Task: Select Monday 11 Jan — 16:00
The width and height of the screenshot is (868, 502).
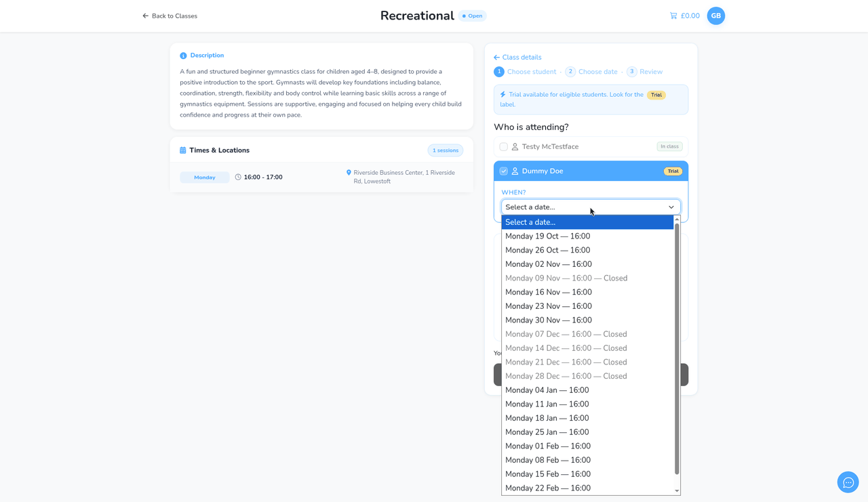Action: click(x=587, y=404)
